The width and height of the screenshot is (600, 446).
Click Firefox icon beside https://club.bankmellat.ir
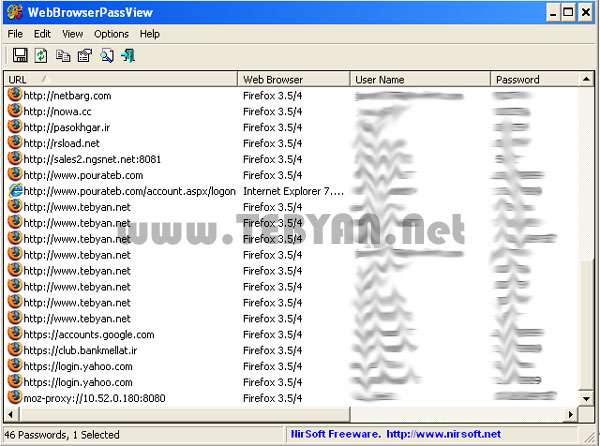pyautogui.click(x=15, y=350)
